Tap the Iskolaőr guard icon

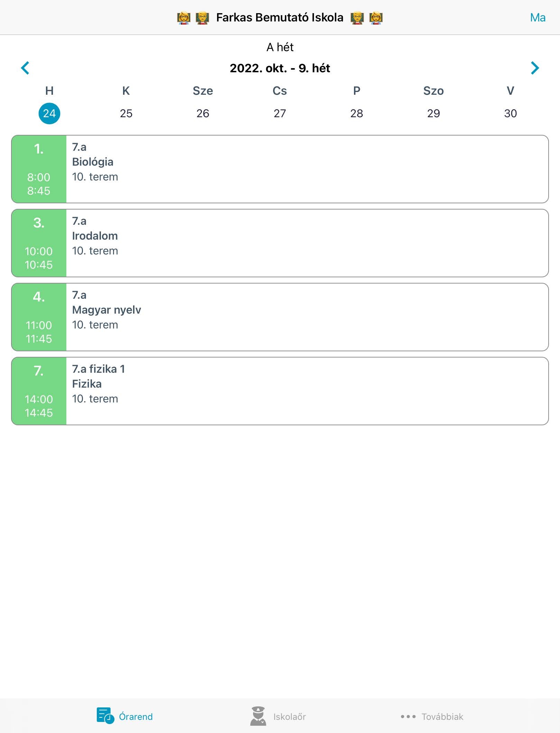click(x=258, y=716)
